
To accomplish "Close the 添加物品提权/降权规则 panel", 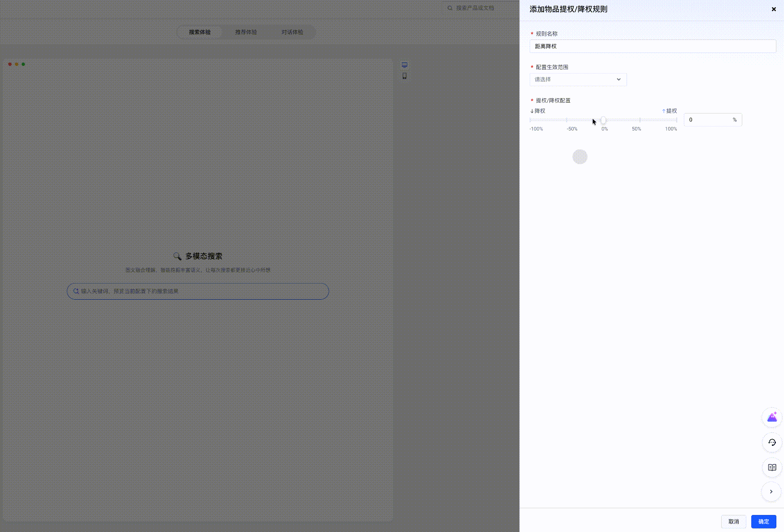I will click(x=774, y=9).
